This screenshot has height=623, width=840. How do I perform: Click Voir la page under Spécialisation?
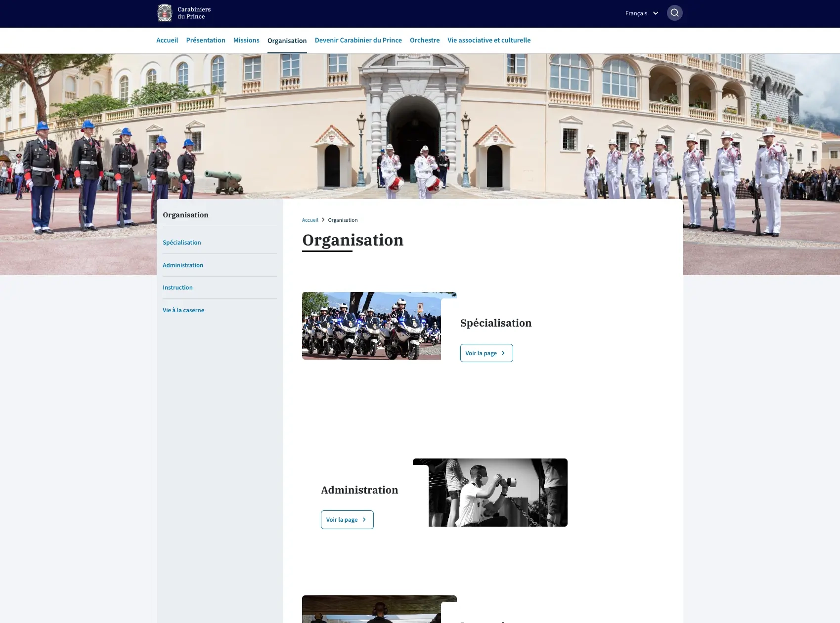point(486,353)
